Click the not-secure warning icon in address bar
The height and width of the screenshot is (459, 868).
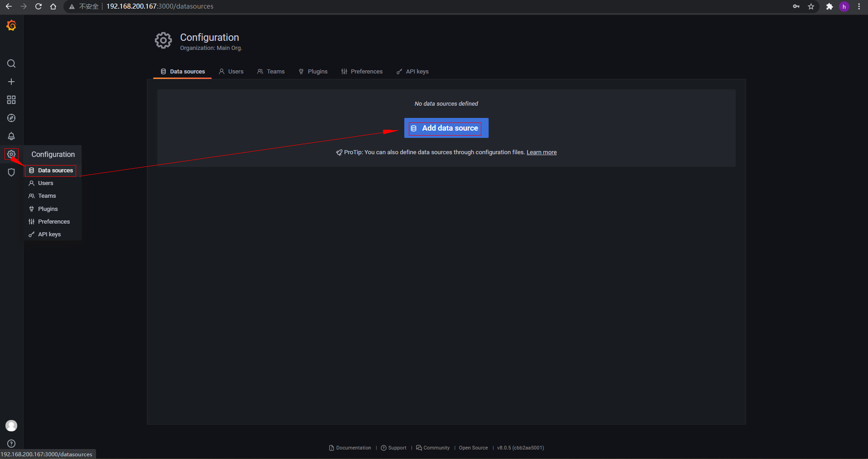click(72, 6)
